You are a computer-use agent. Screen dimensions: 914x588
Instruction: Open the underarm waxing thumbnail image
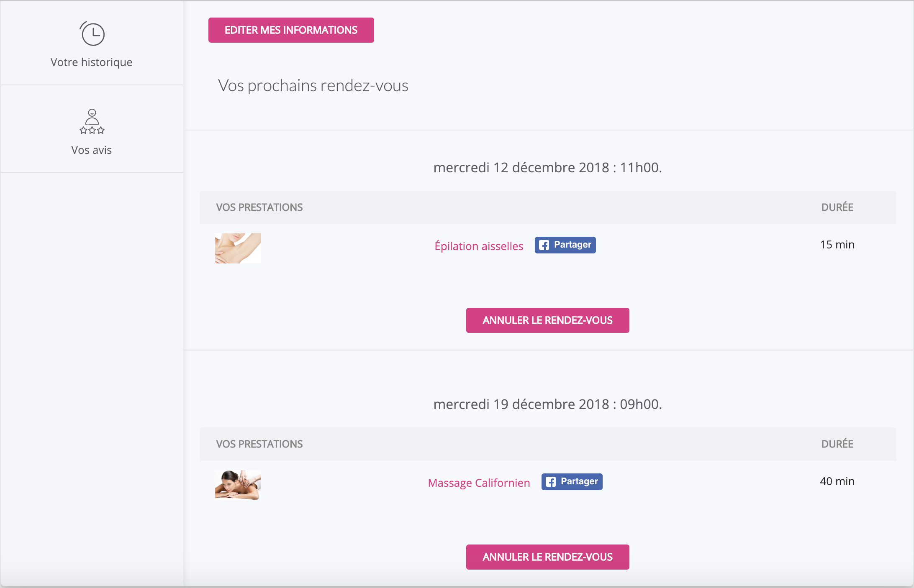pyautogui.click(x=238, y=248)
